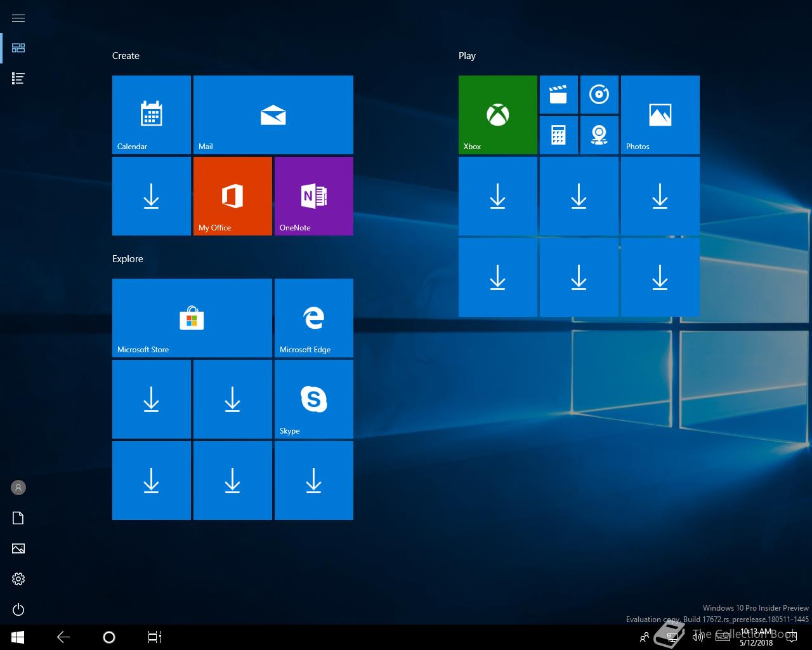812x650 pixels.
Task: Open the Camera webcam small tile
Action: (599, 135)
